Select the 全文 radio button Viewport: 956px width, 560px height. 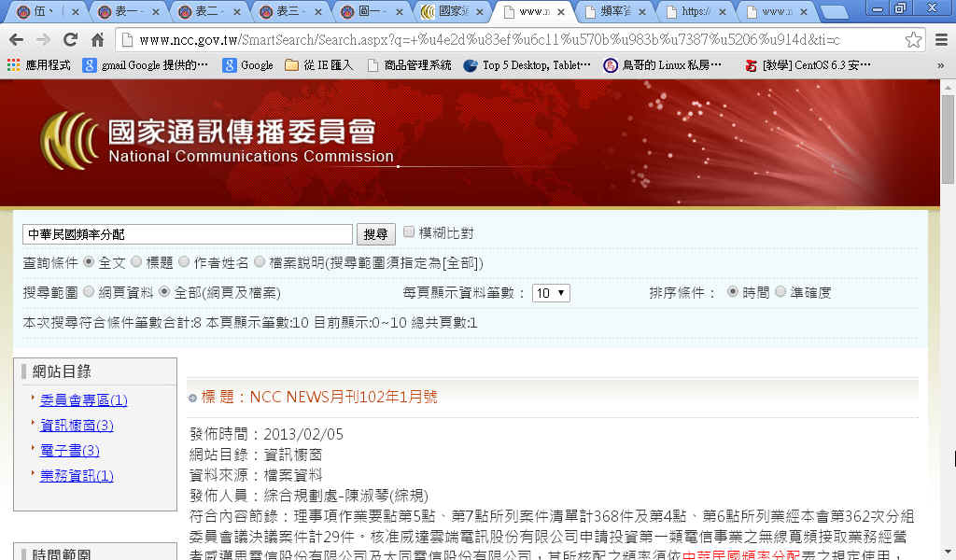(89, 261)
